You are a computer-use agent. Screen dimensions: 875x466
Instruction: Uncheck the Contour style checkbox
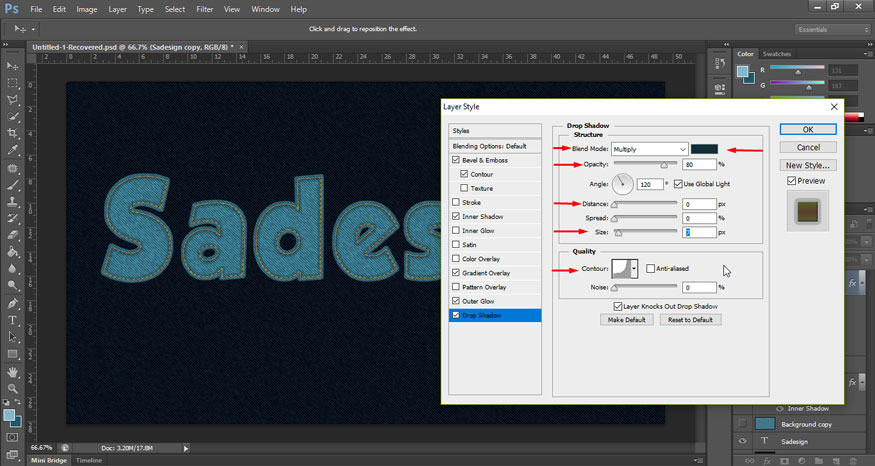pyautogui.click(x=464, y=174)
